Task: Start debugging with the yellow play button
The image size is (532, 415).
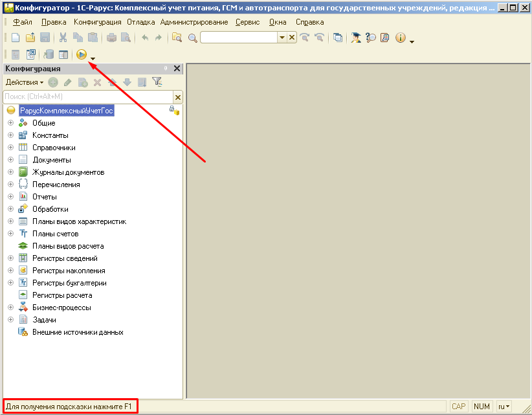Action: (82, 54)
